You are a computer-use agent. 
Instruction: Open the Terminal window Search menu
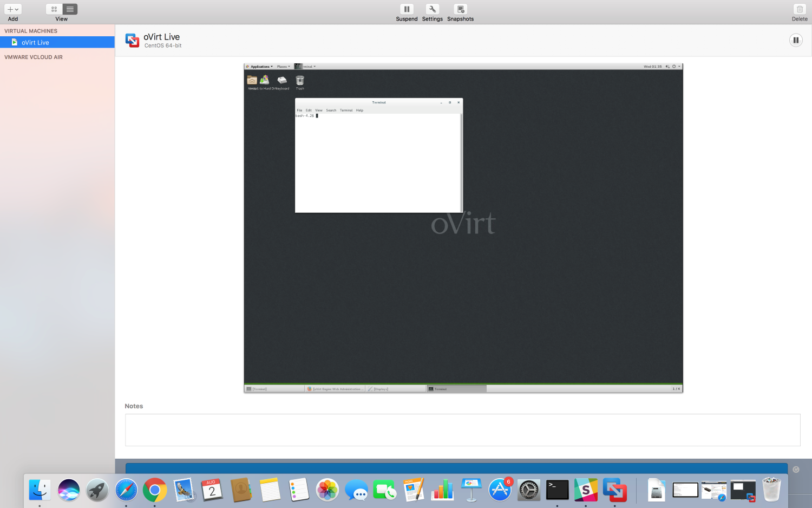tap(331, 110)
